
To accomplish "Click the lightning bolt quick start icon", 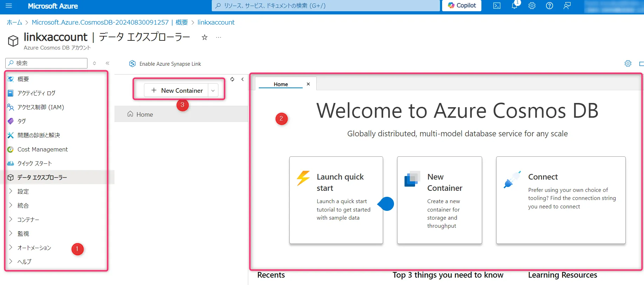I will tap(303, 178).
